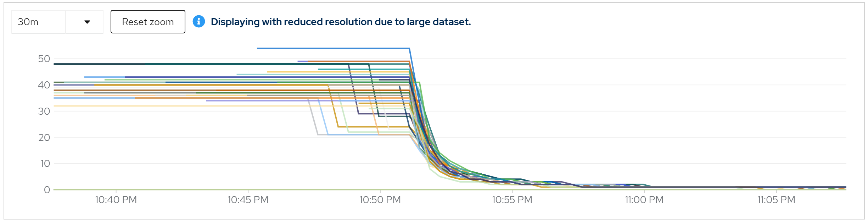
Task: Click the blue info icon
Action: pos(198,22)
